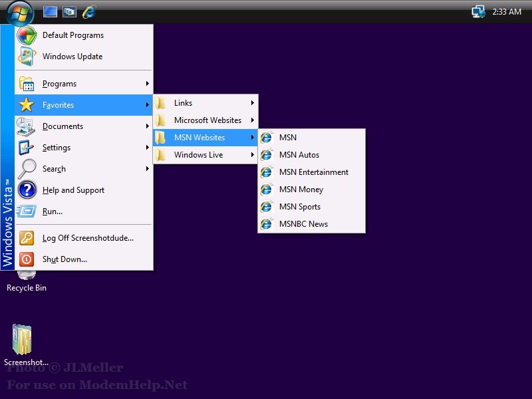Click the Microsoft Websites label
532x399 pixels.
click(207, 120)
